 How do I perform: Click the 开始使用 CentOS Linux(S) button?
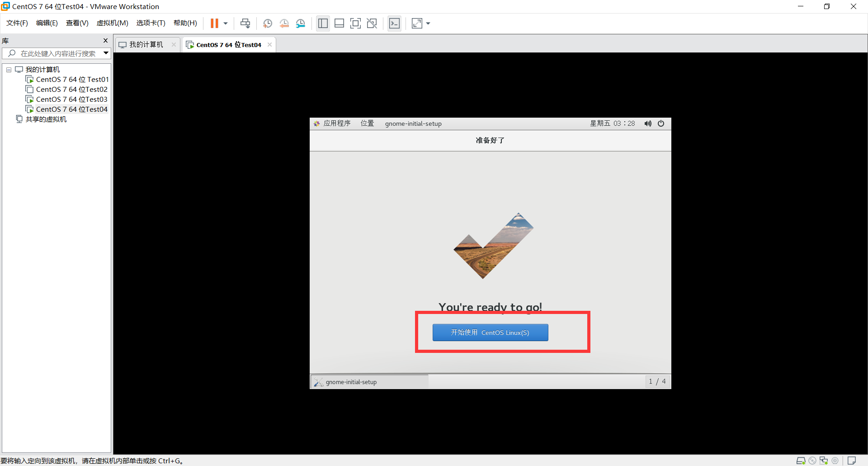point(490,333)
